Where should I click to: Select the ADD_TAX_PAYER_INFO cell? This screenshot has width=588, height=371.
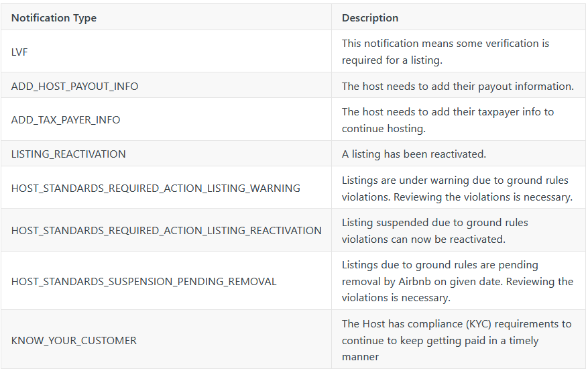tap(166, 119)
